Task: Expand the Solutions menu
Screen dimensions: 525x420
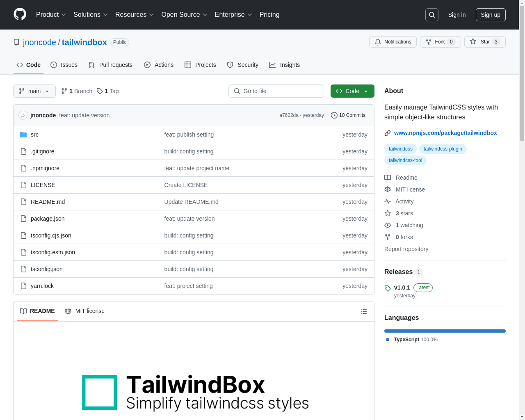Action: pos(91,15)
